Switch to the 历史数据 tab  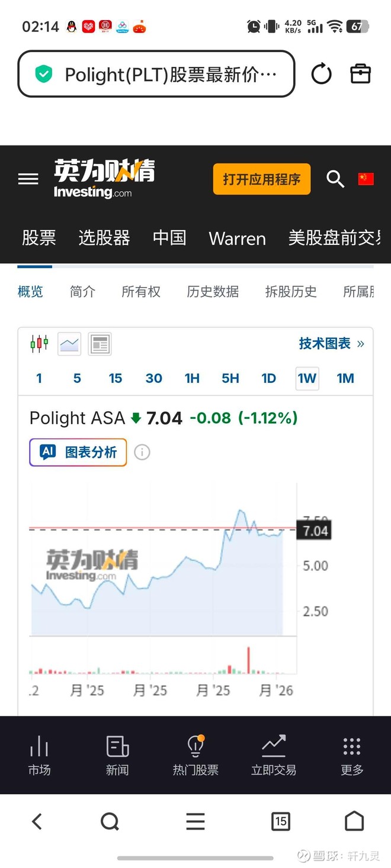pyautogui.click(x=212, y=292)
